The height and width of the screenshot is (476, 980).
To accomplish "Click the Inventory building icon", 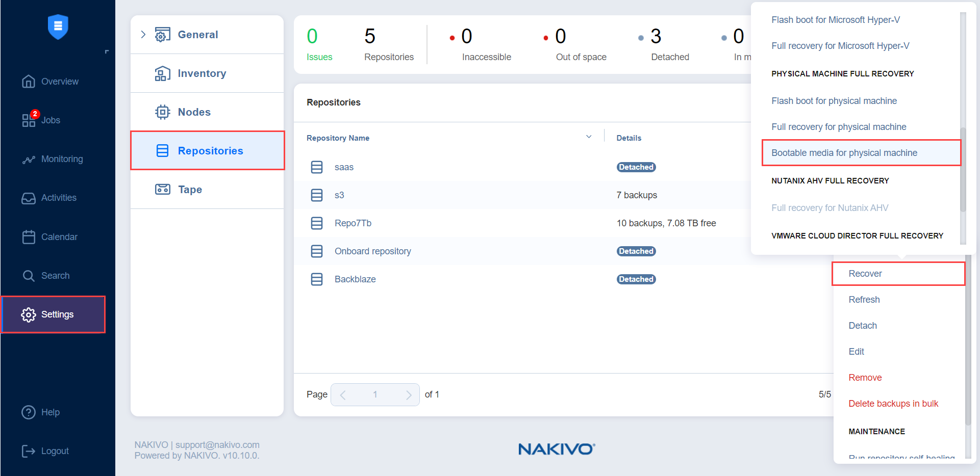I will pyautogui.click(x=162, y=73).
